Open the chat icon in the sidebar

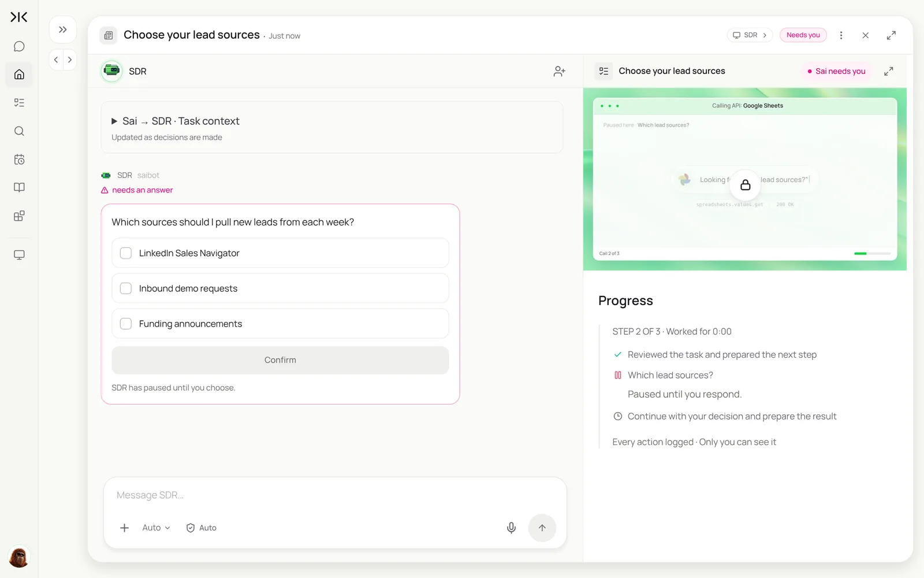(x=19, y=46)
